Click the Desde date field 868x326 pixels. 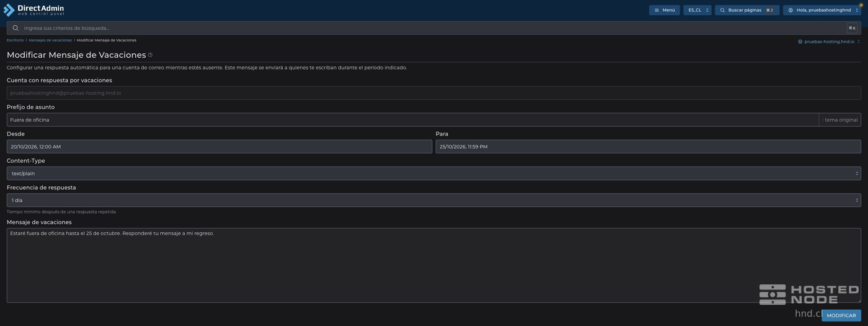click(219, 147)
